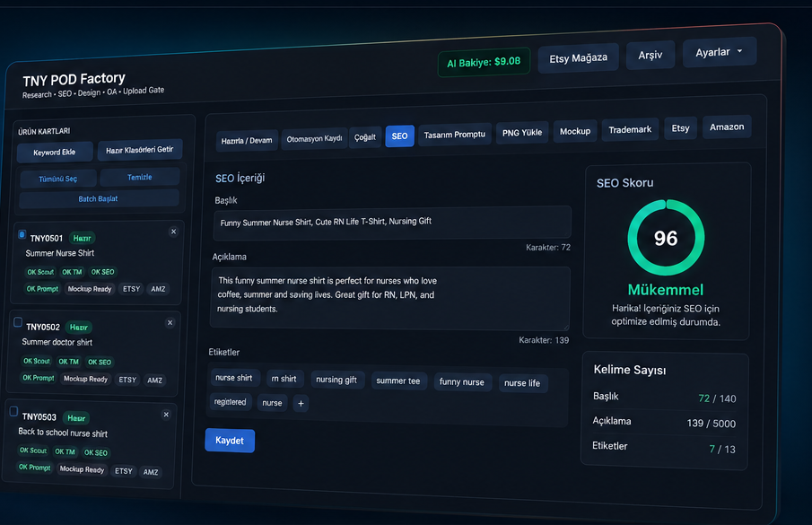
Task: Tick the TNY0501 card checkbox
Action: point(22,234)
